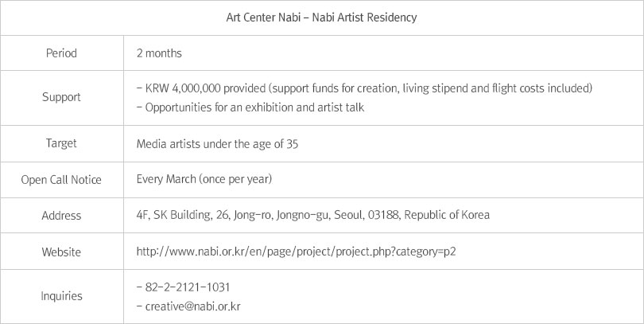The image size is (644, 324).
Task: Click the exhibition and artist talk line
Action: [x=254, y=107]
